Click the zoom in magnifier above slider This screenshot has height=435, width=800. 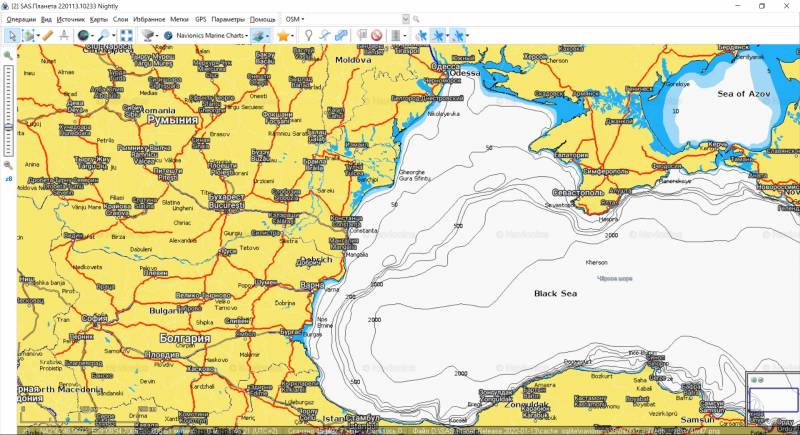pos(8,56)
